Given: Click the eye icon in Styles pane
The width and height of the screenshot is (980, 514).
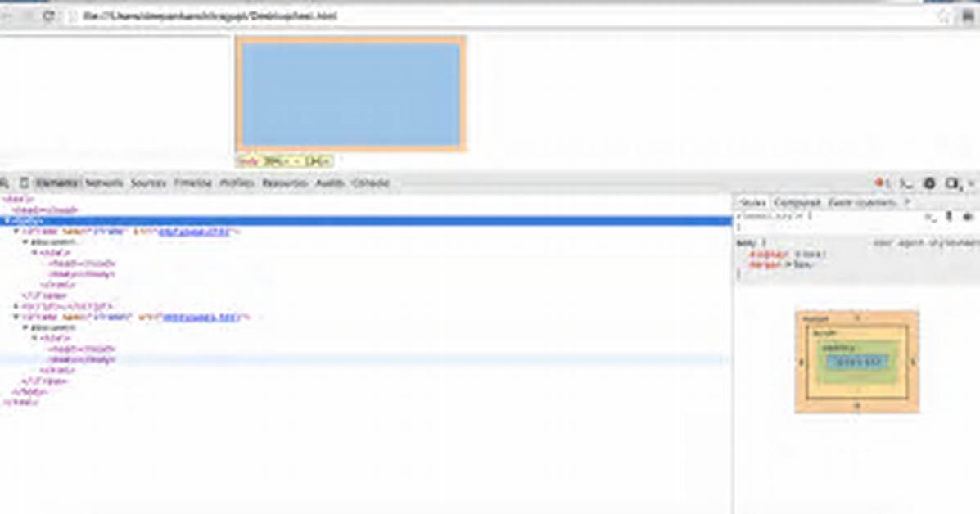Looking at the screenshot, I should tap(968, 217).
